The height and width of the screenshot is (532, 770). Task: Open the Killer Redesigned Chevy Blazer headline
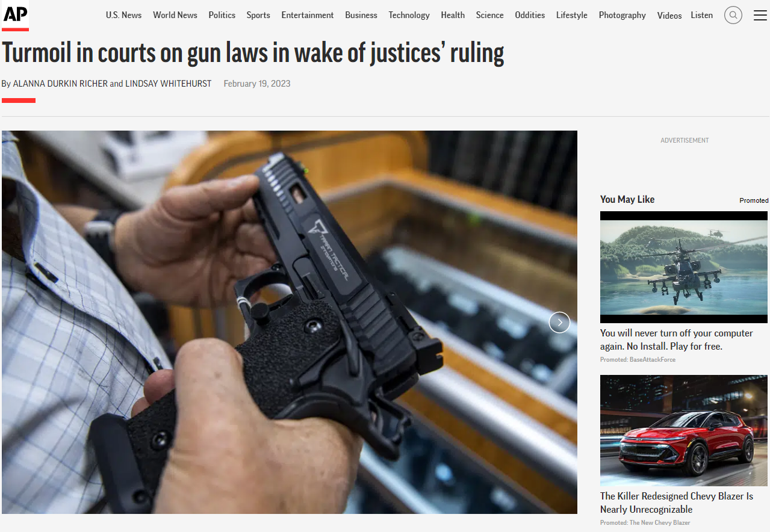click(x=677, y=503)
